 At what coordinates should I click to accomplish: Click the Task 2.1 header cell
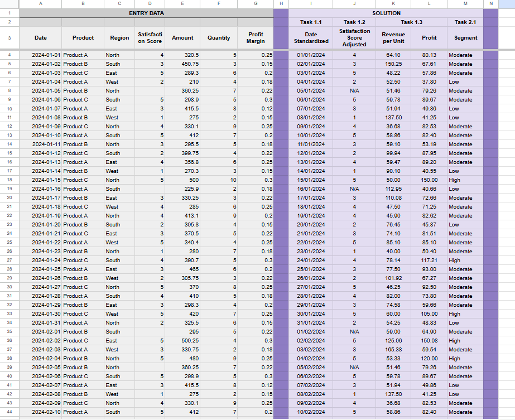pyautogui.click(x=465, y=22)
